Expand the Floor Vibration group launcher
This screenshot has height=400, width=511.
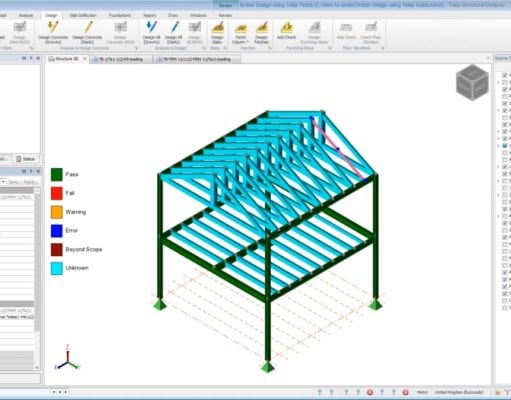click(383, 48)
